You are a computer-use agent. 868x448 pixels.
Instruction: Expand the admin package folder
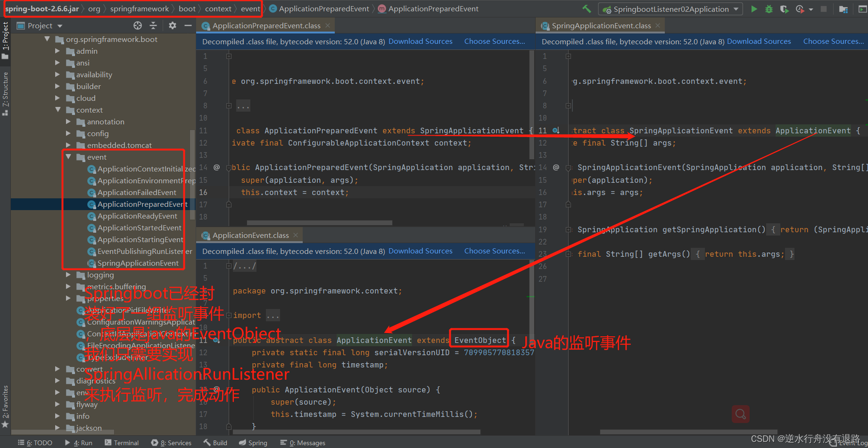(x=58, y=51)
